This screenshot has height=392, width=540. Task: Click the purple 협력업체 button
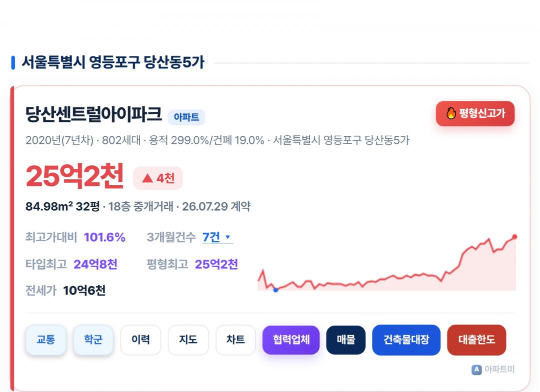coord(291,340)
